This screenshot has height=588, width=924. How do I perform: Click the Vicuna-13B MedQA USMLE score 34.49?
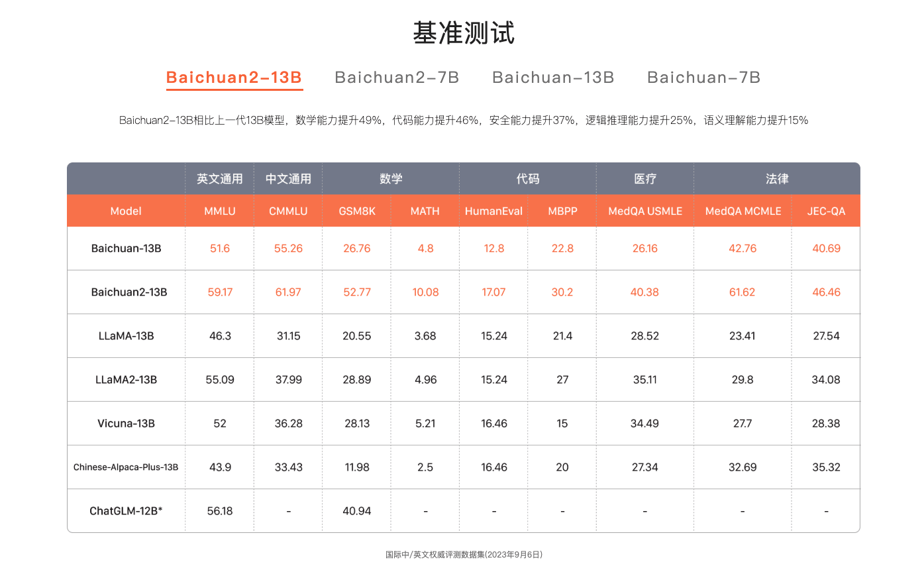(644, 424)
